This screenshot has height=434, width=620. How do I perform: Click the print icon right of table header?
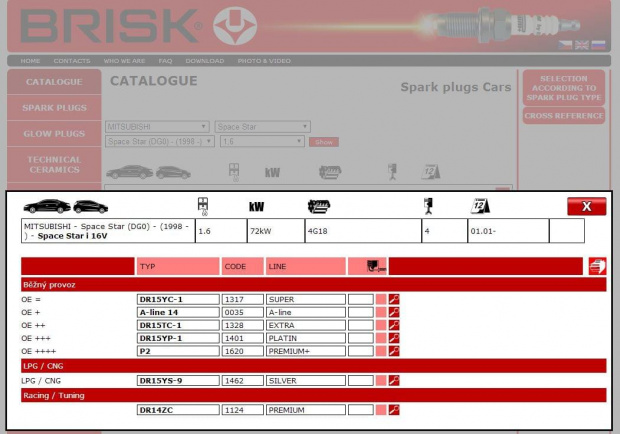point(597,266)
